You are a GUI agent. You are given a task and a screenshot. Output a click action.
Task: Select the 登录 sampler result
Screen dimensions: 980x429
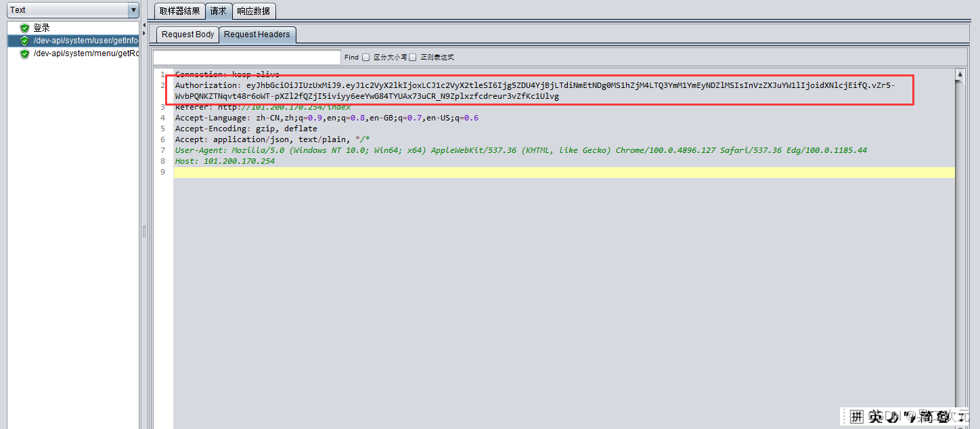point(41,28)
